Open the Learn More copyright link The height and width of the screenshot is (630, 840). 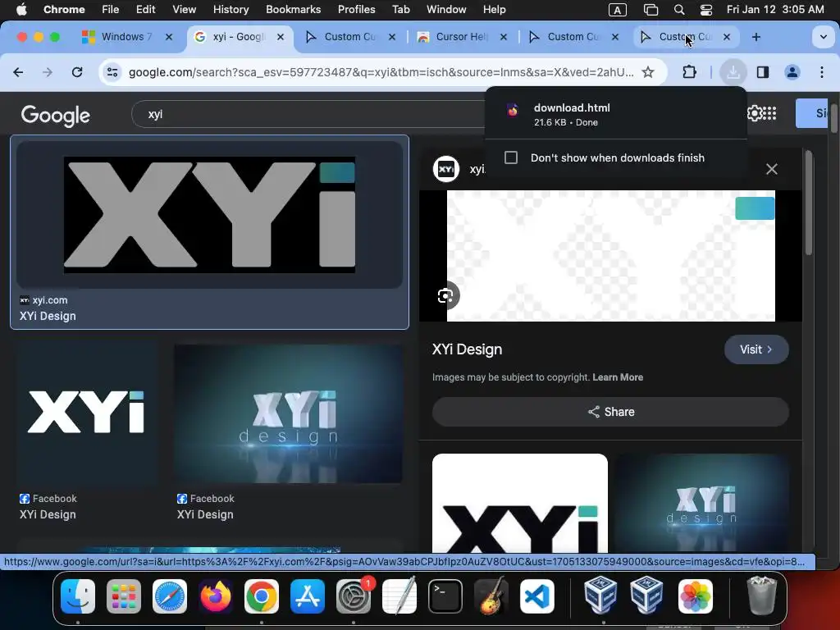coord(618,377)
